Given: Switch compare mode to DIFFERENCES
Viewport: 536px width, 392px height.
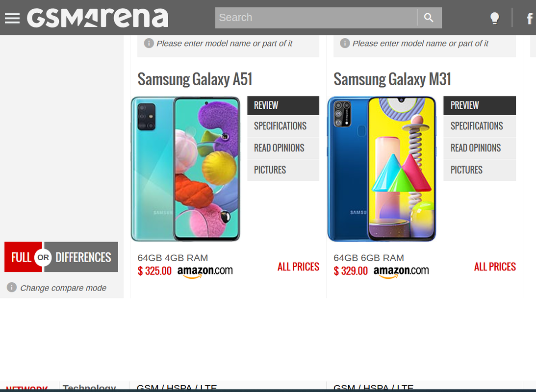Looking at the screenshot, I should [83, 257].
